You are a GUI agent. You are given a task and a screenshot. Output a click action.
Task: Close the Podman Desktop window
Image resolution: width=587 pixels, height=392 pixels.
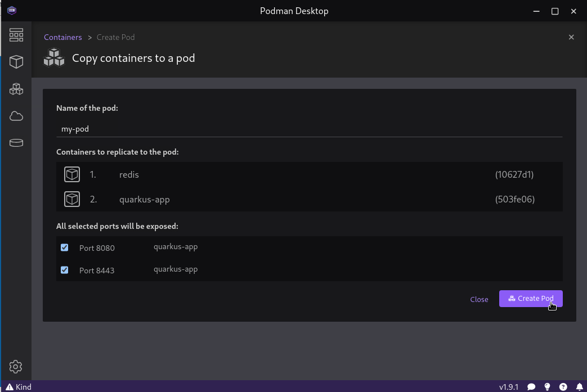(x=573, y=11)
